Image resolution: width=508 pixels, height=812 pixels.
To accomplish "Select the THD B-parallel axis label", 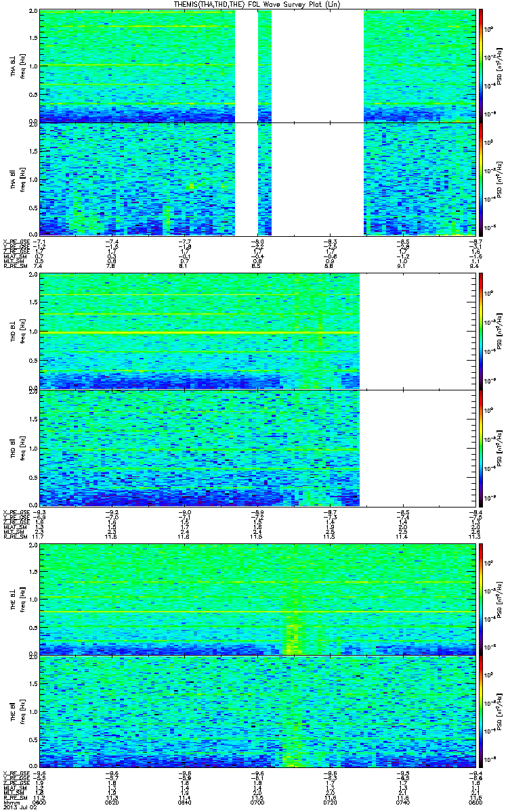I will 14,447.
